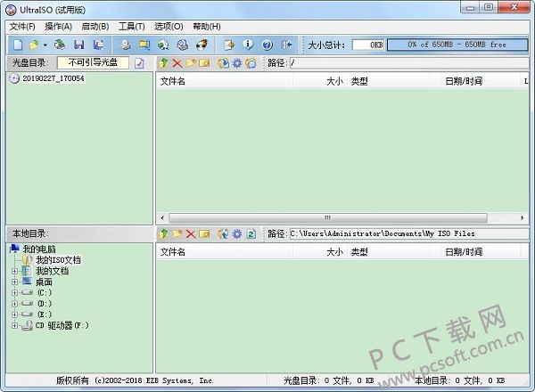Click the local 路径 field with My ISO Files
Viewport: 535px width, 392px height.
tap(409, 233)
